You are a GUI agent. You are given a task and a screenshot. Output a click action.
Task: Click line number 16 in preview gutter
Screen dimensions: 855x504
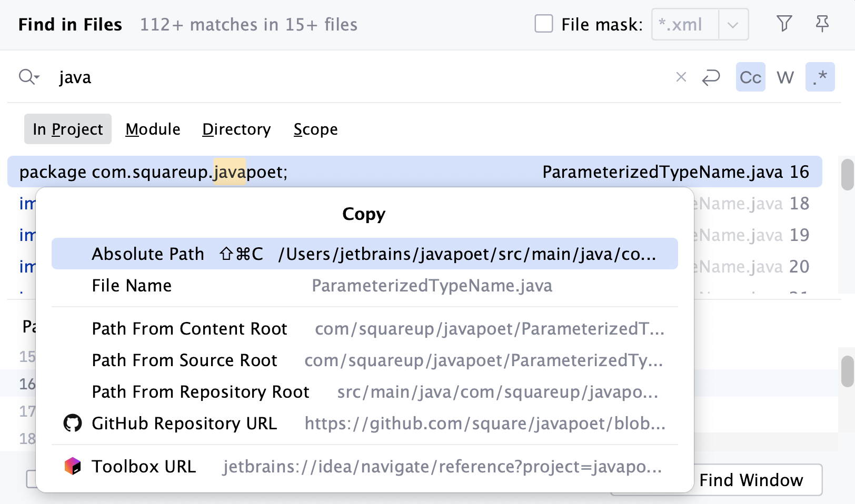pos(27,384)
